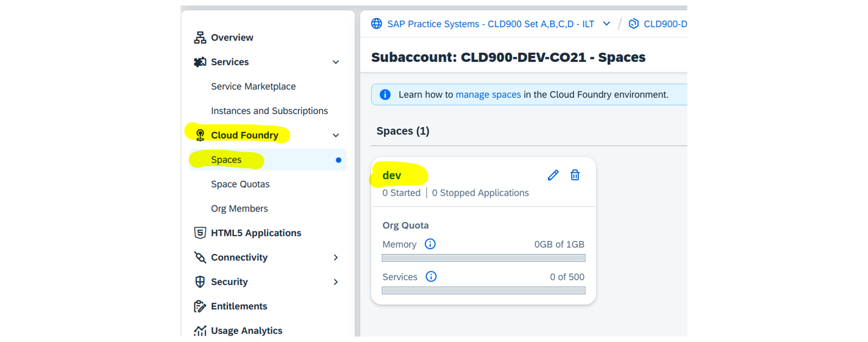Open Instances and Subscriptions
The height and width of the screenshot is (342, 868).
269,111
